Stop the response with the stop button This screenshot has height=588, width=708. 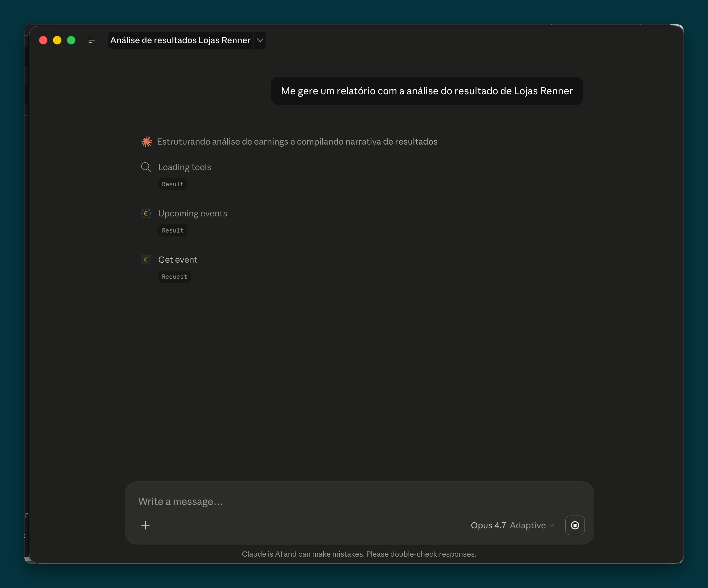tap(575, 525)
